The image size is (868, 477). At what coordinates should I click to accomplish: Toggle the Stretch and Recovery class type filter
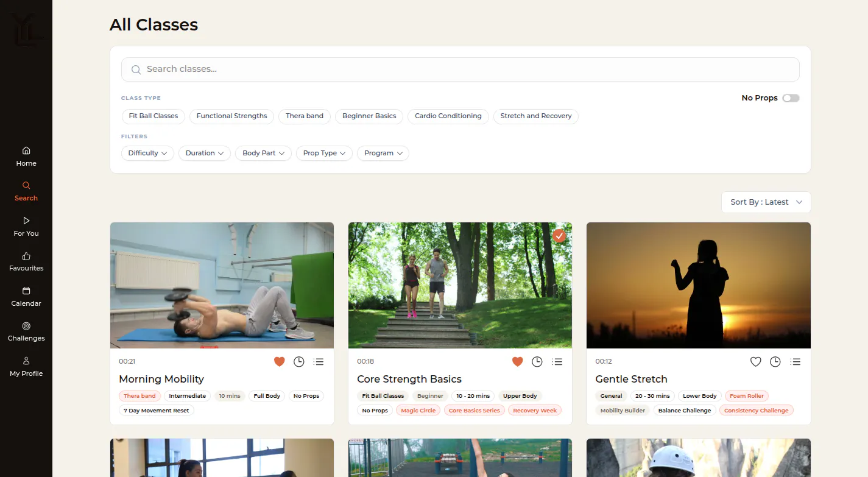pyautogui.click(x=536, y=116)
